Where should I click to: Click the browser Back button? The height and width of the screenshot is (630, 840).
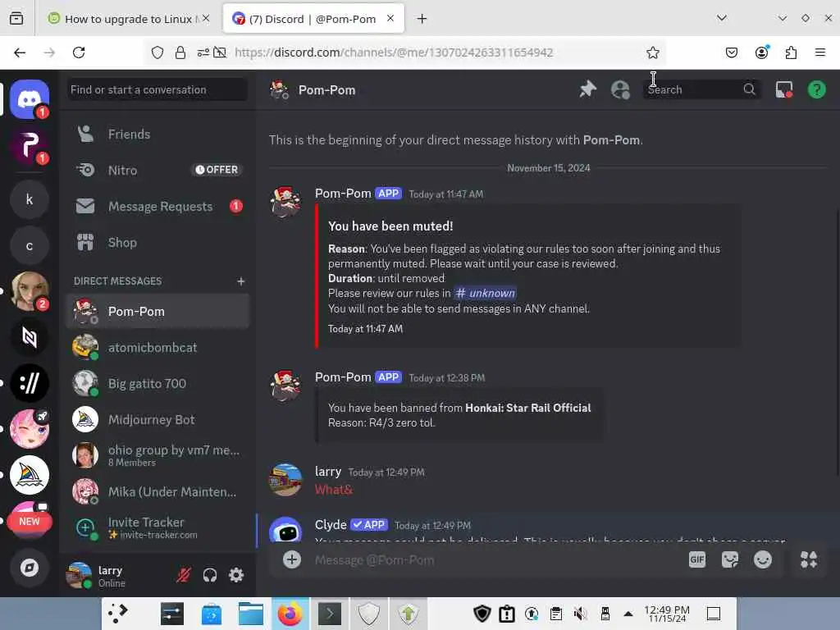click(x=20, y=52)
